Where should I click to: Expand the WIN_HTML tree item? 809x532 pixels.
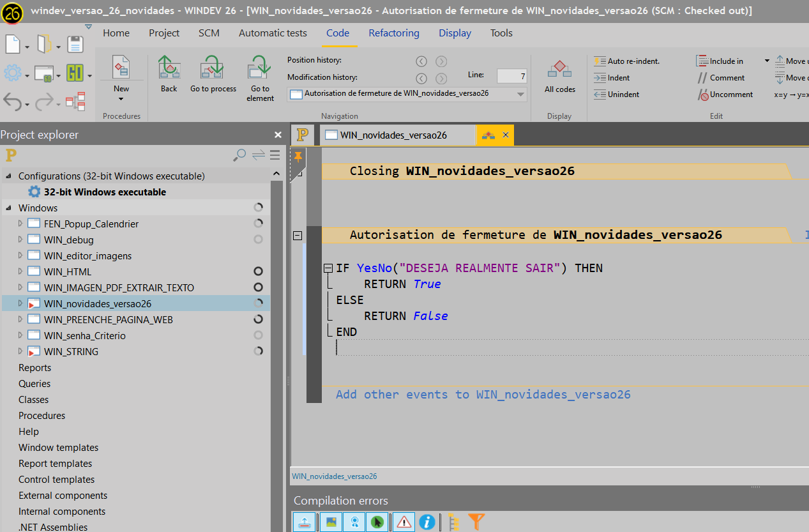pos(19,271)
